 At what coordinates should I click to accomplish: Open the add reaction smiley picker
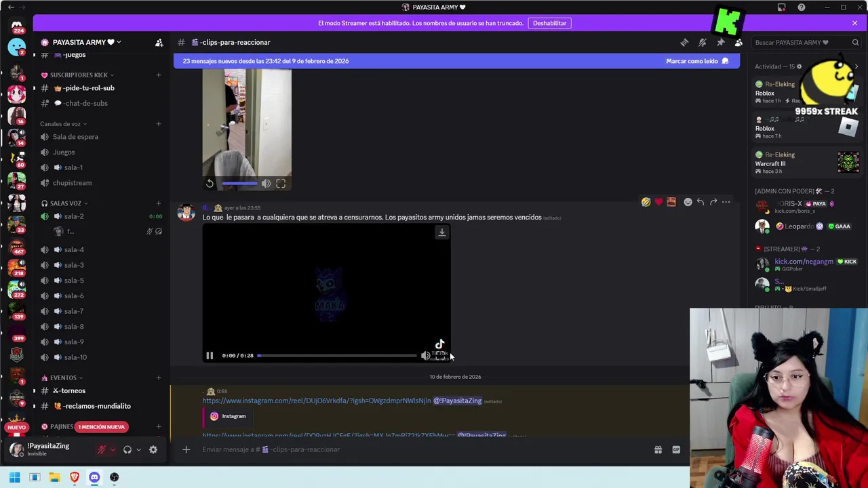click(x=688, y=202)
